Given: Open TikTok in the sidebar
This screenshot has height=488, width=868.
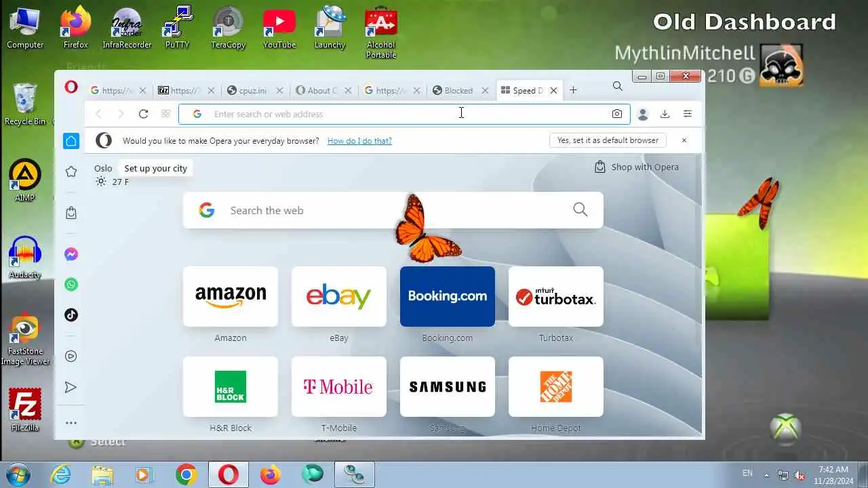Looking at the screenshot, I should [71, 314].
